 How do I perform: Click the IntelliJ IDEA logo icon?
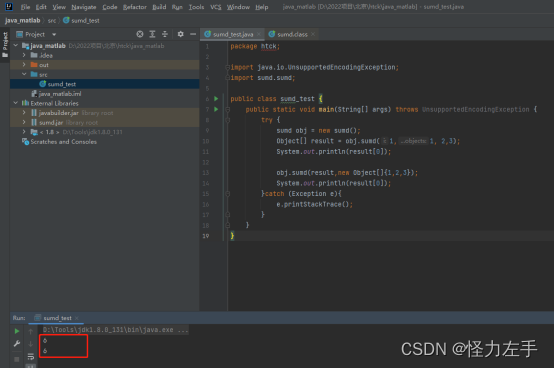pyautogui.click(x=8, y=6)
